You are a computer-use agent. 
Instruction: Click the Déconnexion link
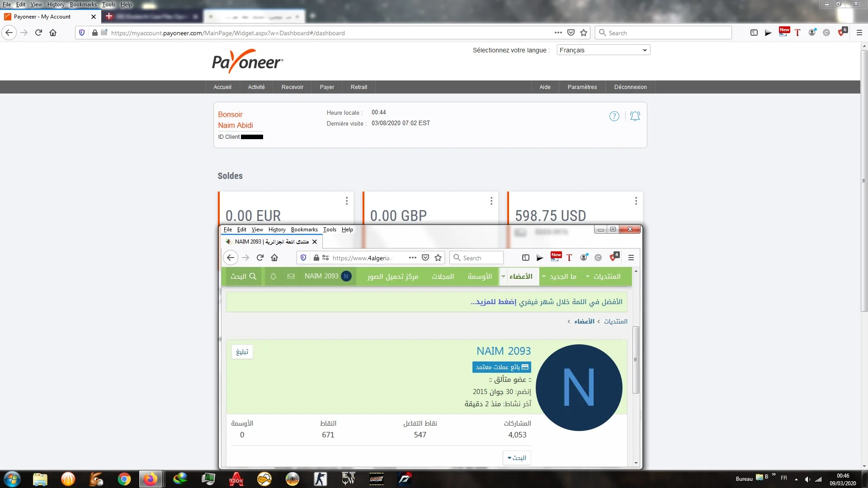click(630, 87)
